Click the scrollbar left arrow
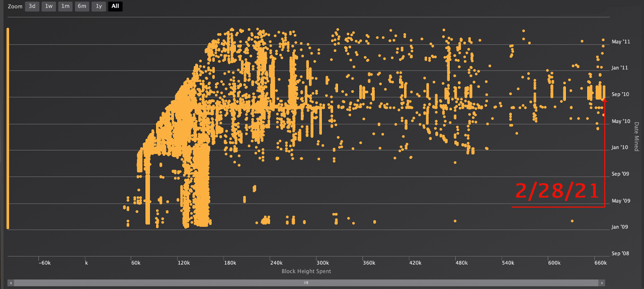This screenshot has height=289, width=644. coord(11,283)
